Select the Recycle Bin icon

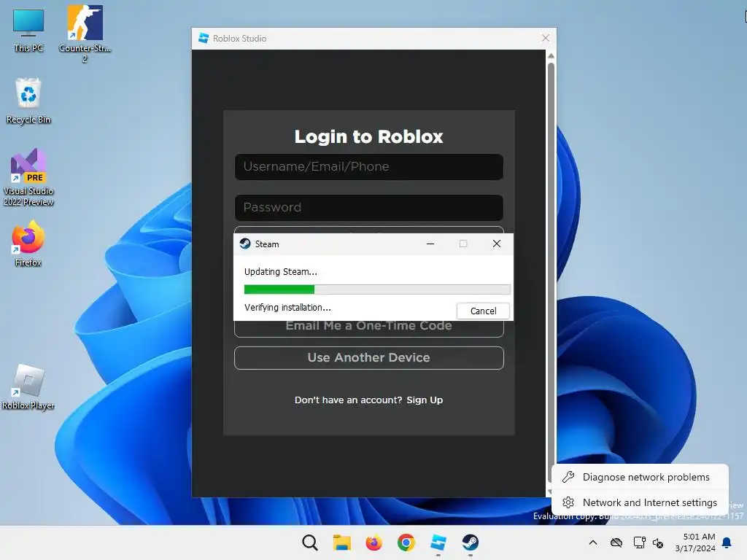[x=28, y=101]
